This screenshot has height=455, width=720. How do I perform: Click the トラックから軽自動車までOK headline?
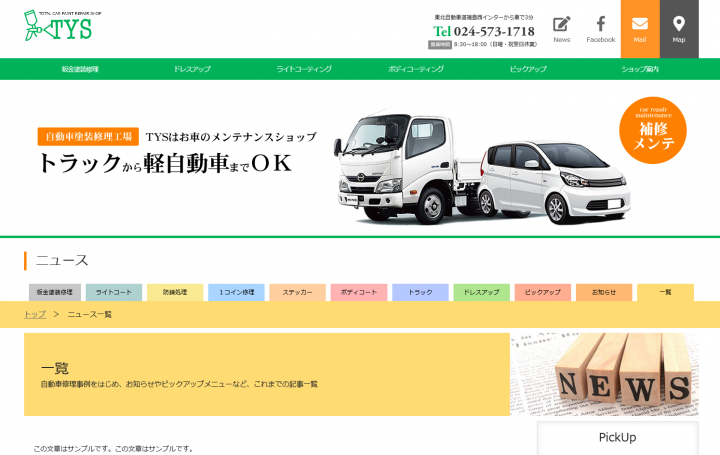[165, 163]
